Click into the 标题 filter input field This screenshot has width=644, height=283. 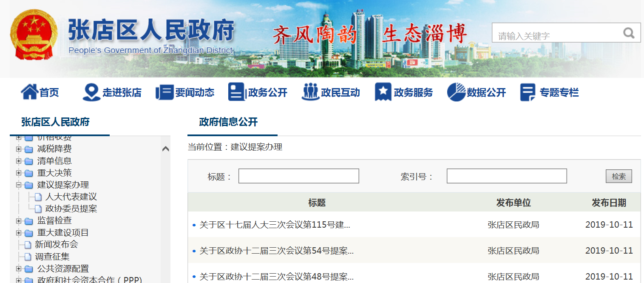(x=298, y=176)
